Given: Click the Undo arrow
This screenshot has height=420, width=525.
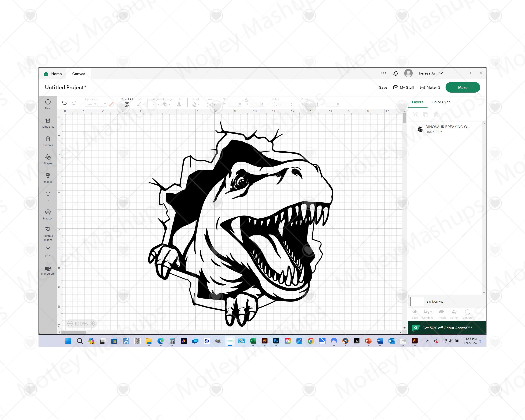Looking at the screenshot, I should point(64,103).
